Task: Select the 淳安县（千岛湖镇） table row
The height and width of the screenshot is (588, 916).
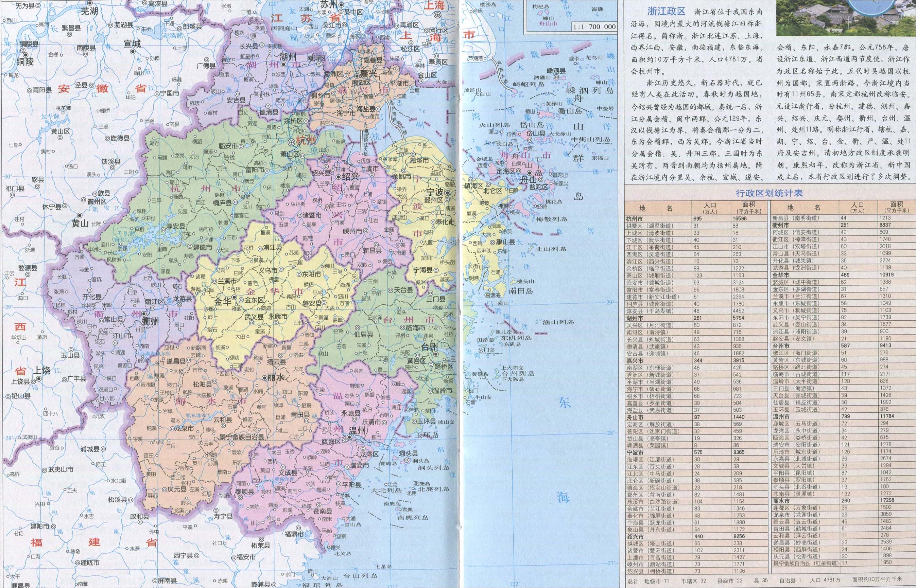Action: (x=697, y=311)
